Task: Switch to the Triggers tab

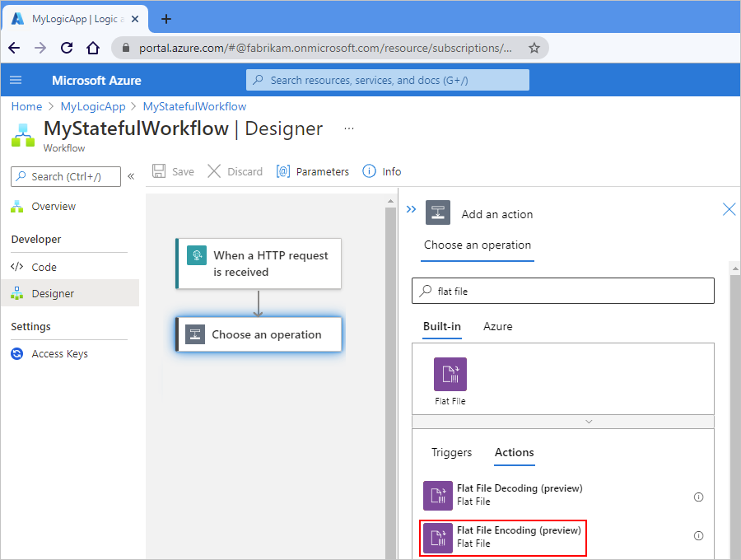Action: coord(451,452)
